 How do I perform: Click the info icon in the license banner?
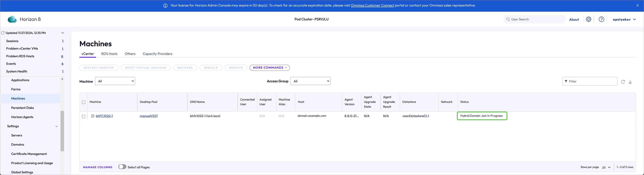(165, 6)
